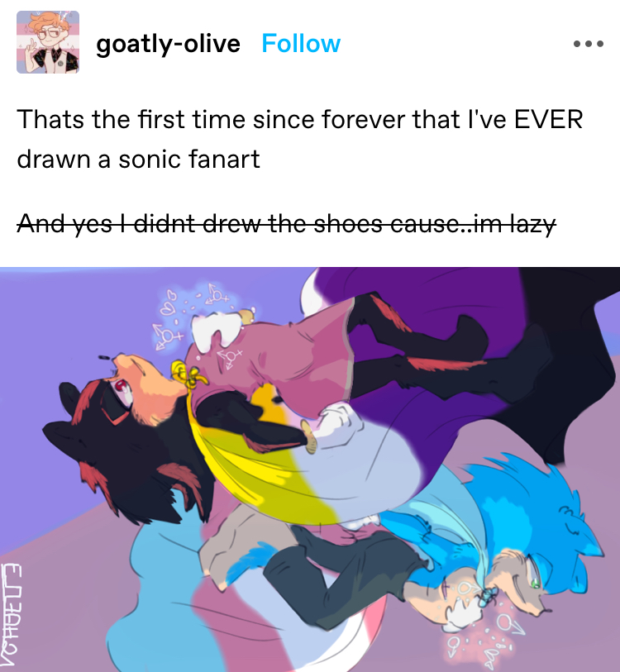The image size is (620, 672).
Task: Click the blue bow on Sonic's neck
Action: (488, 595)
